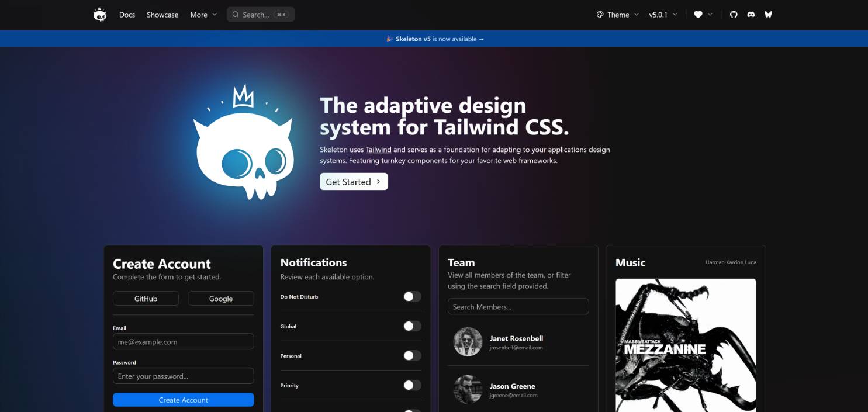Sign up with the GitHub button
This screenshot has height=412, width=868.
[x=146, y=298]
